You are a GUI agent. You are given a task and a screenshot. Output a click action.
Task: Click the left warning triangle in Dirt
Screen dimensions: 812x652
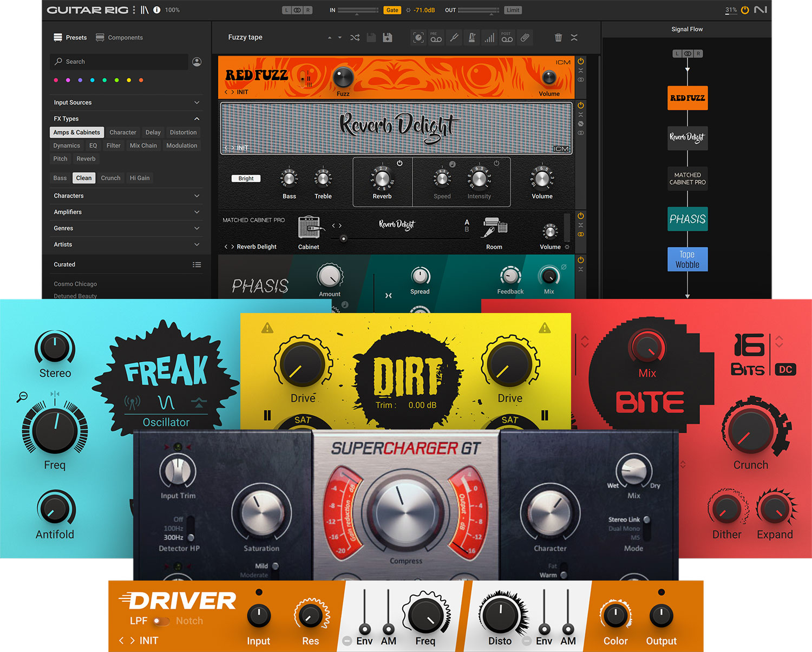point(267,328)
